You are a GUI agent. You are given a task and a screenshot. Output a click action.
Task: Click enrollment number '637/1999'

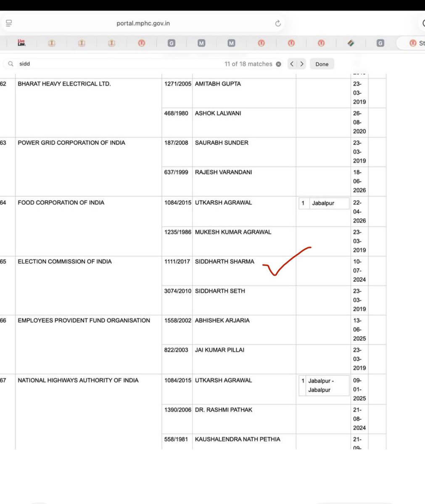tap(176, 172)
